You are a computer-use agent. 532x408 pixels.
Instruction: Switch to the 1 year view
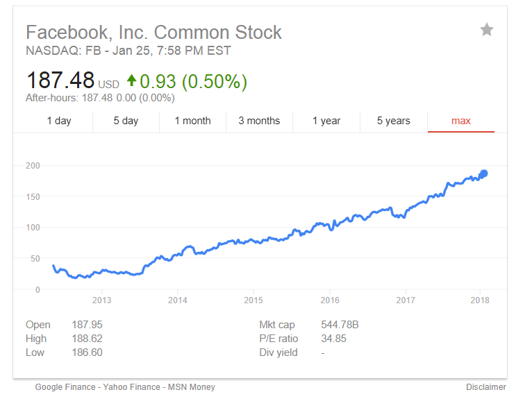(326, 121)
